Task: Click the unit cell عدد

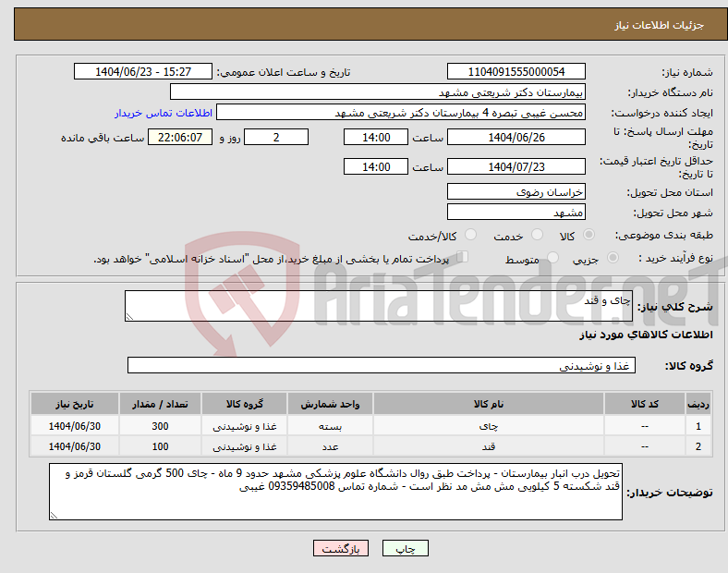Action: tap(330, 446)
